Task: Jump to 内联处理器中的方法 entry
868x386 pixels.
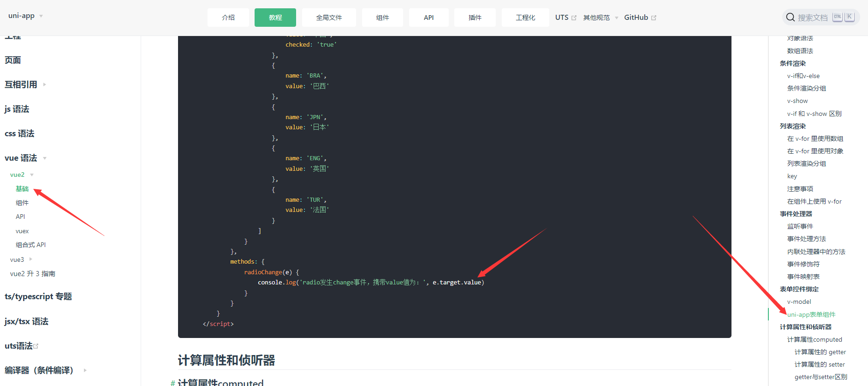Action: (x=816, y=252)
